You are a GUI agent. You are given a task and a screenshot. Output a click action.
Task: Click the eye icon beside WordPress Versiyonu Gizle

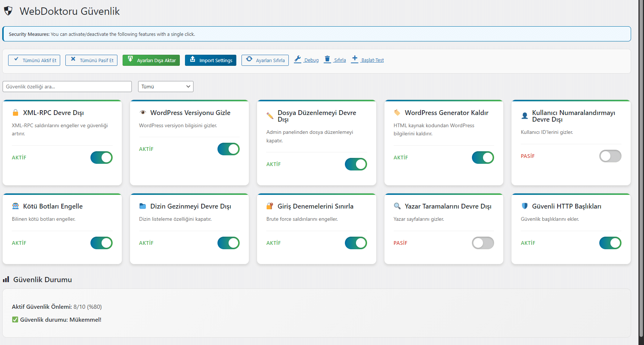[x=143, y=112]
